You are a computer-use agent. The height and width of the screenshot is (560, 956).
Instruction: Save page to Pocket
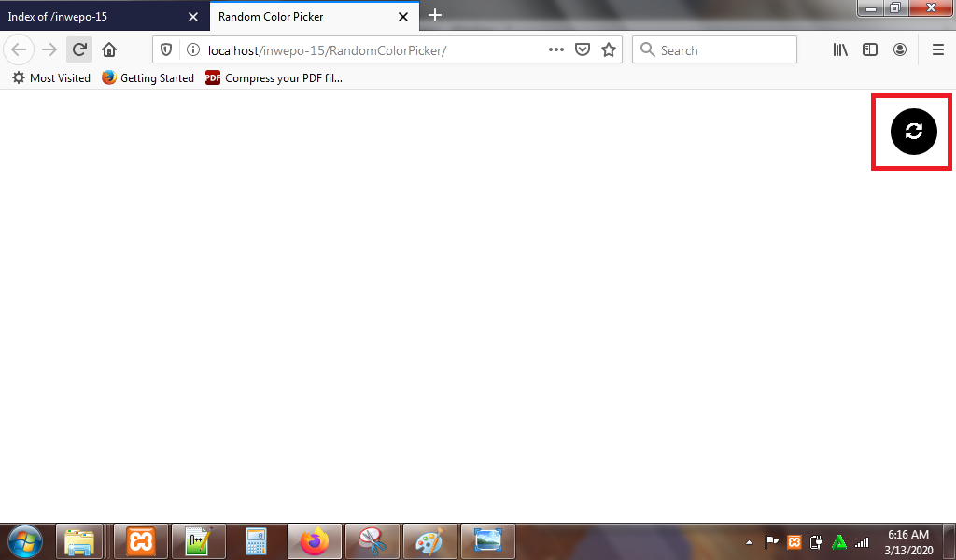point(583,50)
